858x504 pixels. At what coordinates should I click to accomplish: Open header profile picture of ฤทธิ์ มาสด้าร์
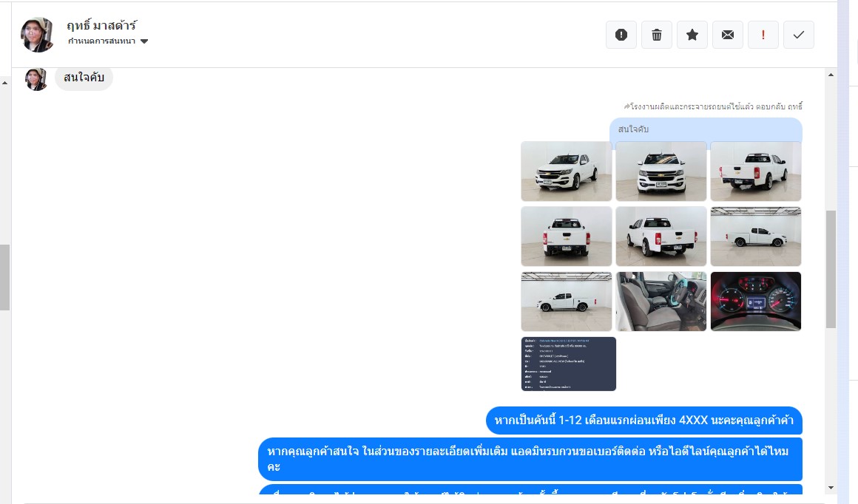(x=37, y=35)
